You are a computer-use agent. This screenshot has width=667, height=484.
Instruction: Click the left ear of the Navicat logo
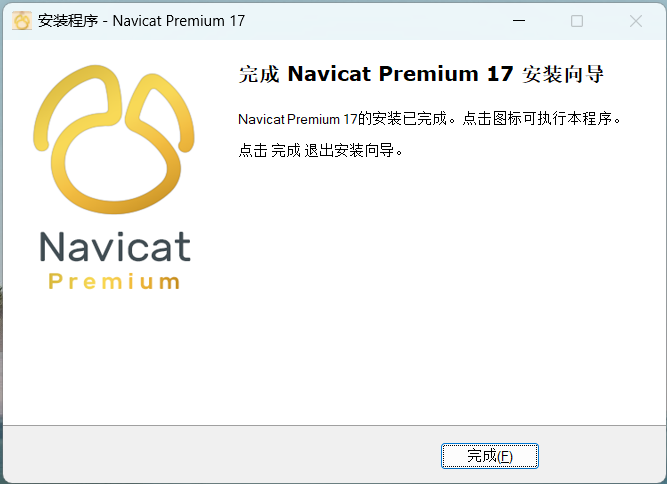point(77,104)
